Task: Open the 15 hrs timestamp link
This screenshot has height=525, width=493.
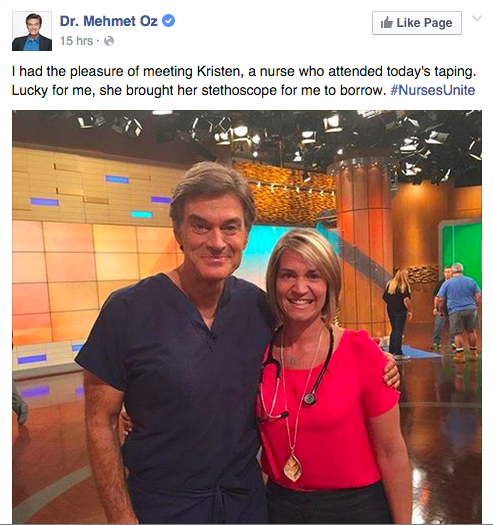Action: 76,41
